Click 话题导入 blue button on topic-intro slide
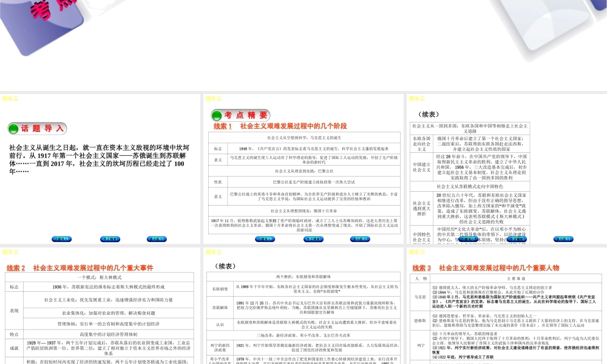 pyautogui.click(x=61, y=239)
